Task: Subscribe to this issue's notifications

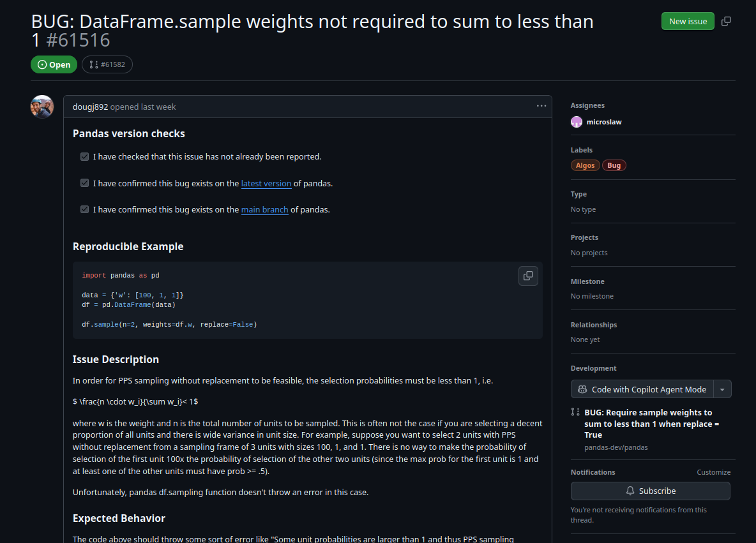Action: pyautogui.click(x=650, y=491)
